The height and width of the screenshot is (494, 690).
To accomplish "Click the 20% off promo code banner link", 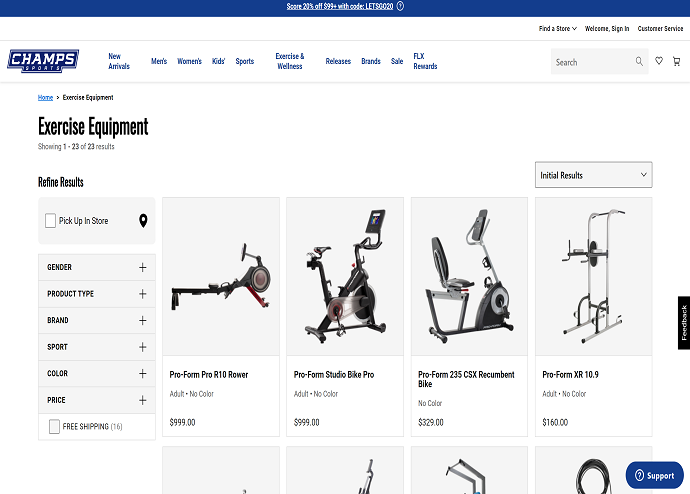I will pyautogui.click(x=340, y=6).
